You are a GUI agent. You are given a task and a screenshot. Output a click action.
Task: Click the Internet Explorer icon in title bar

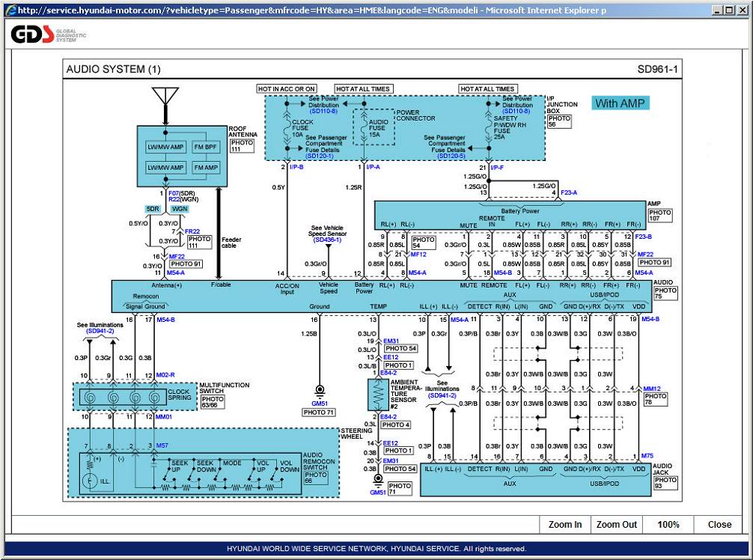pyautogui.click(x=10, y=10)
